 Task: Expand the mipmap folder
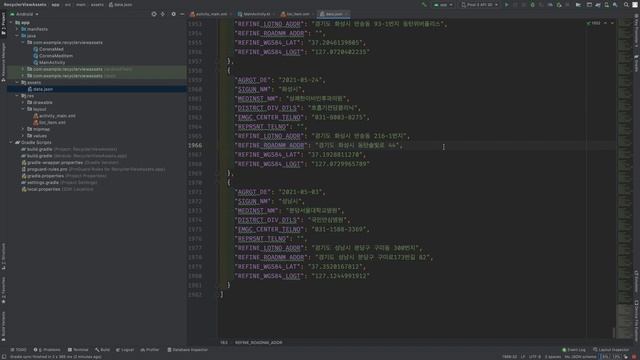click(x=23, y=129)
